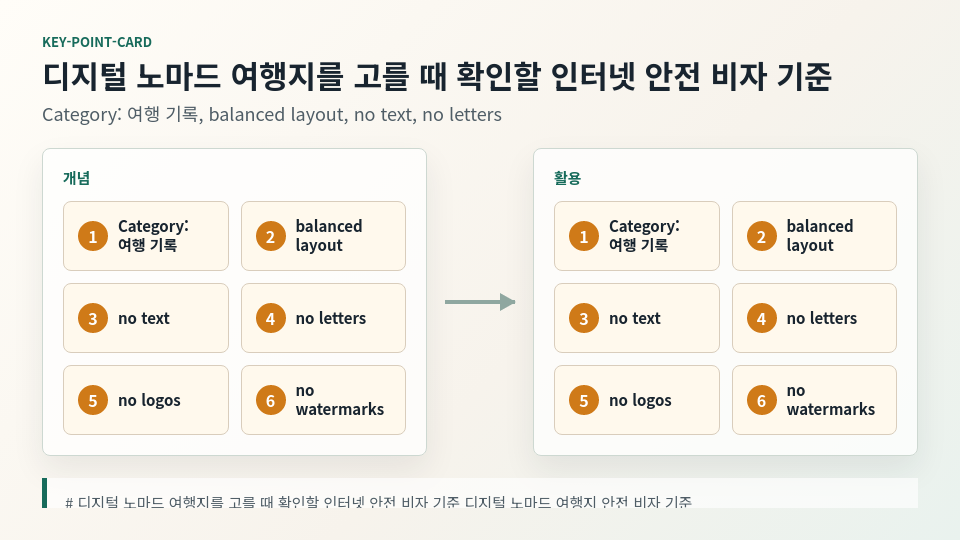
Task: Select card 1 Category in 개념 panel
Action: click(x=146, y=236)
